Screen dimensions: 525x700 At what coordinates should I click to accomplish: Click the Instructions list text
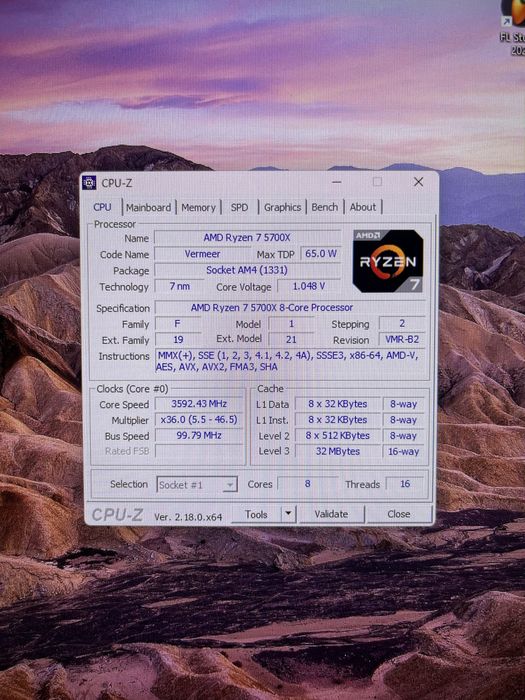[x=290, y=361]
